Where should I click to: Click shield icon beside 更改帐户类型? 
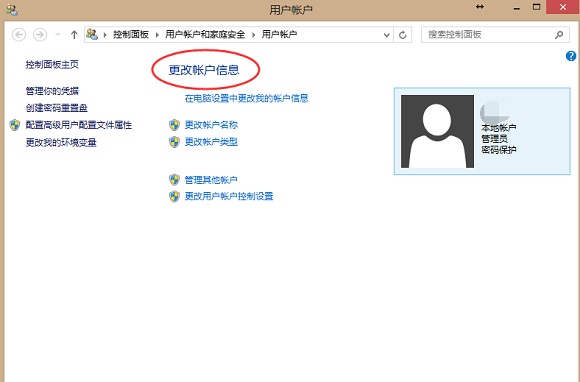point(174,142)
